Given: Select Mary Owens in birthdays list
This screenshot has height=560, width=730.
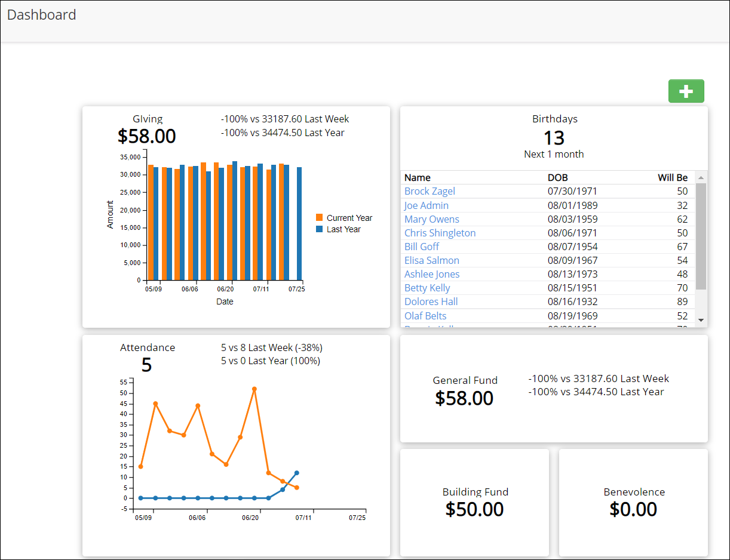Looking at the screenshot, I should coord(431,219).
